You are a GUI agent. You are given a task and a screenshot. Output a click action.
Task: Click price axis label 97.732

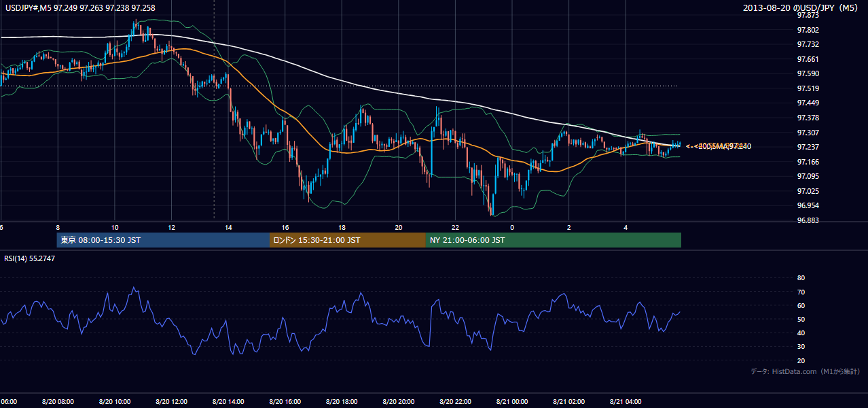808,44
